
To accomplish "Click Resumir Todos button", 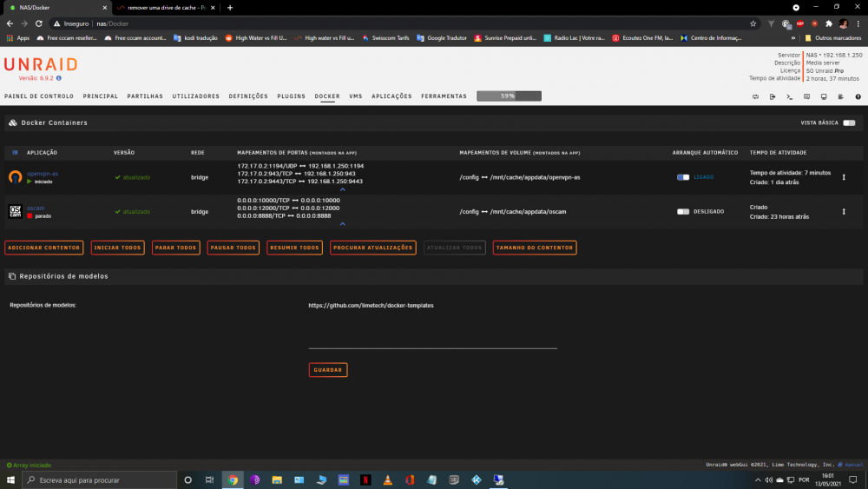I will (x=294, y=248).
